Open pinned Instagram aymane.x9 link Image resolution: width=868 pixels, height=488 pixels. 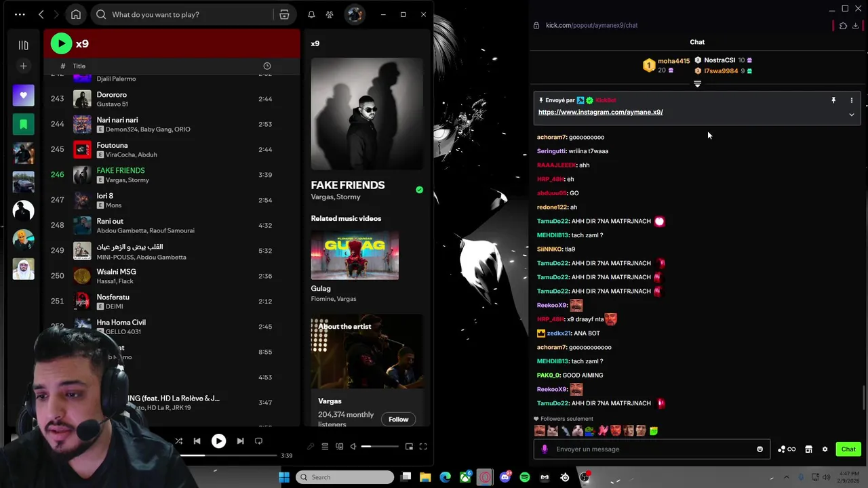pos(600,112)
